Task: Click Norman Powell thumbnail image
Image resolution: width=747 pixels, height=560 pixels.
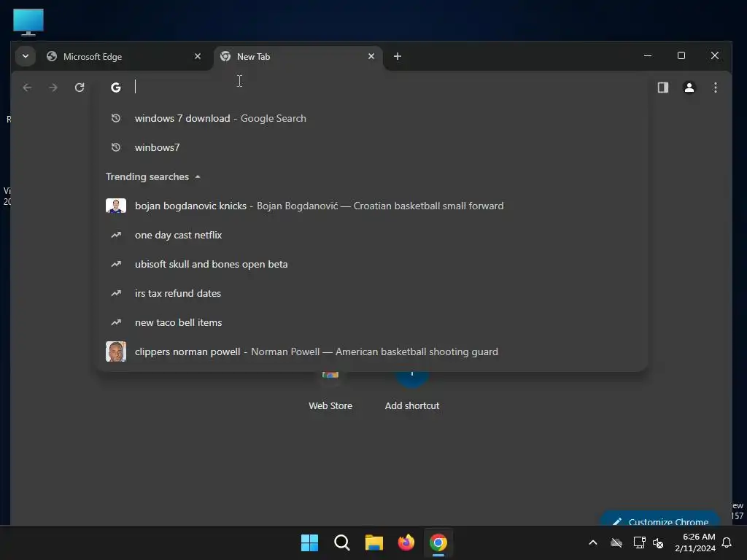Action: click(x=116, y=351)
